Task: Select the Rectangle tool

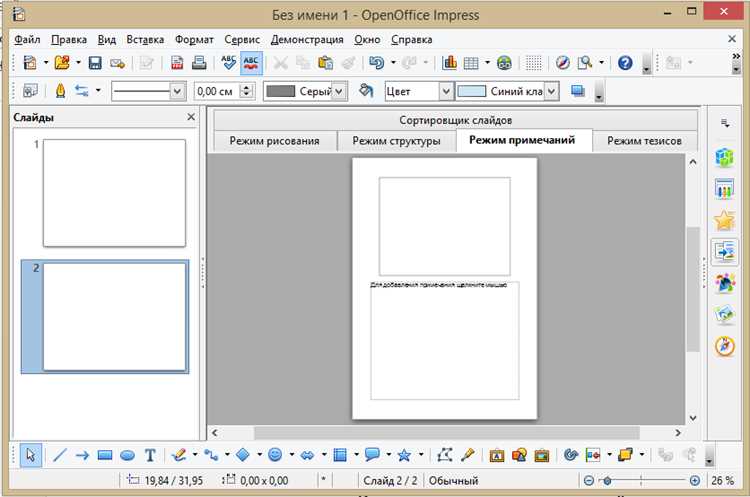Action: coord(105,455)
